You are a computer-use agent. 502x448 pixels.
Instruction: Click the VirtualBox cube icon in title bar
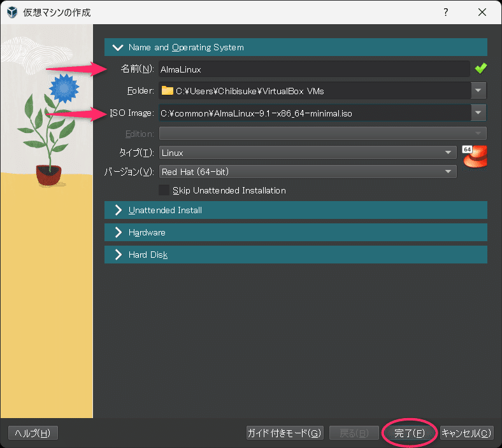pyautogui.click(x=12, y=12)
